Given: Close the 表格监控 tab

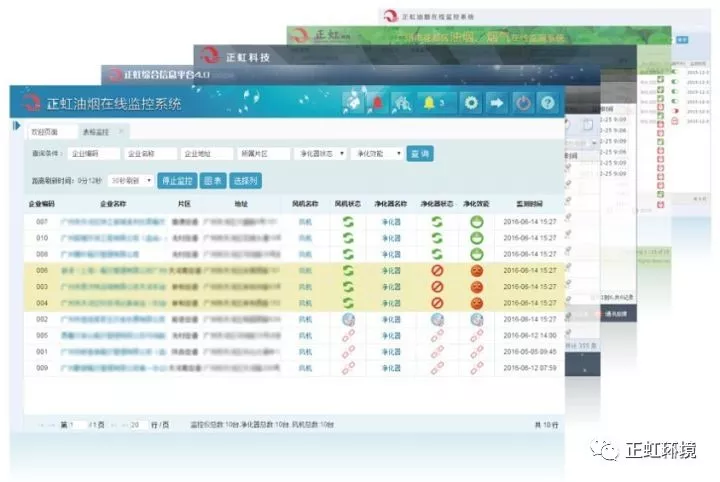Looking at the screenshot, I should (x=121, y=132).
